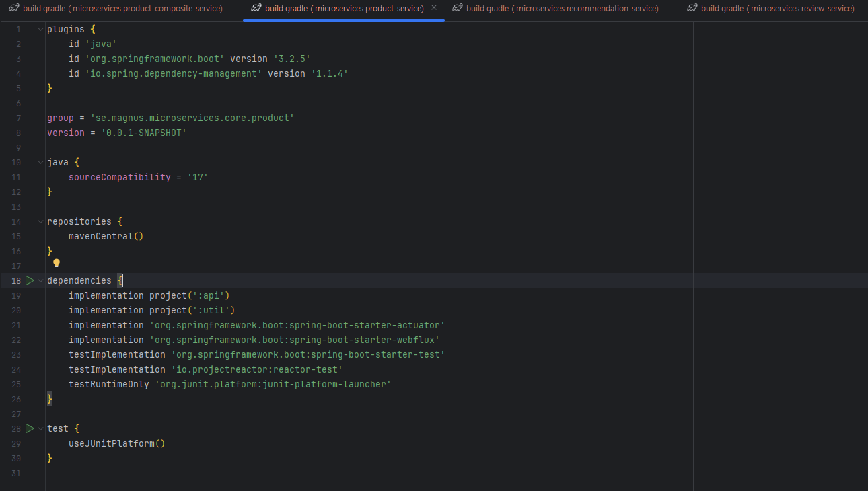Click the 'group' property name

(x=61, y=118)
